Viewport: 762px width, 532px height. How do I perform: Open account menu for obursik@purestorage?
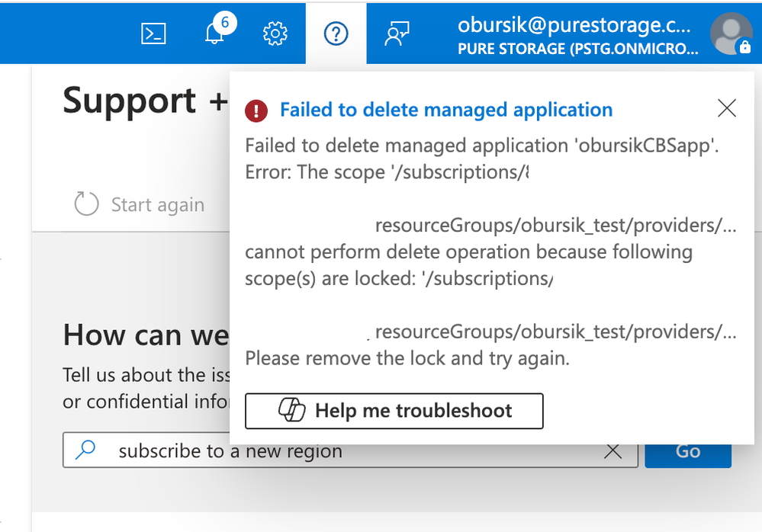point(574,24)
